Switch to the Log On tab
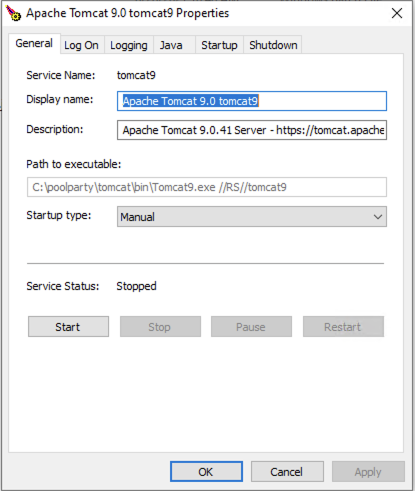Viewport: 415px width, 491px height. point(81,45)
